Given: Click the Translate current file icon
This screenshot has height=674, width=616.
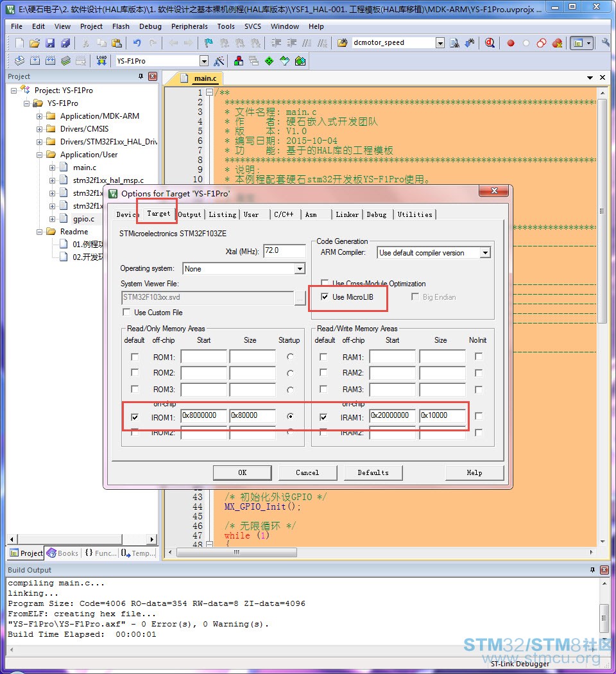Looking at the screenshot, I should [19, 61].
